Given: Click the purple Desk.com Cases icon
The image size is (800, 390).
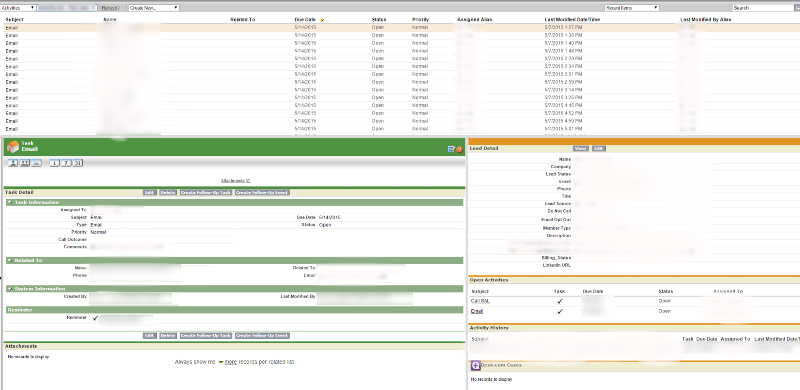Looking at the screenshot, I should (475, 365).
